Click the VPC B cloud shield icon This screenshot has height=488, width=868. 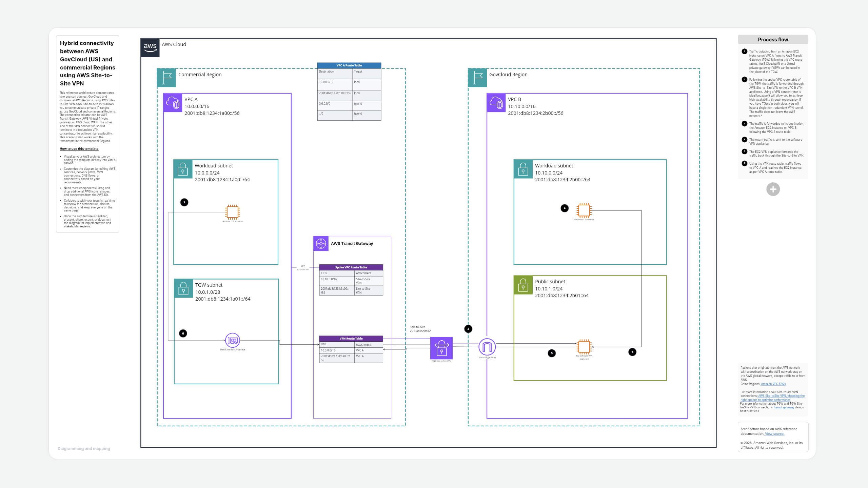pyautogui.click(x=496, y=103)
